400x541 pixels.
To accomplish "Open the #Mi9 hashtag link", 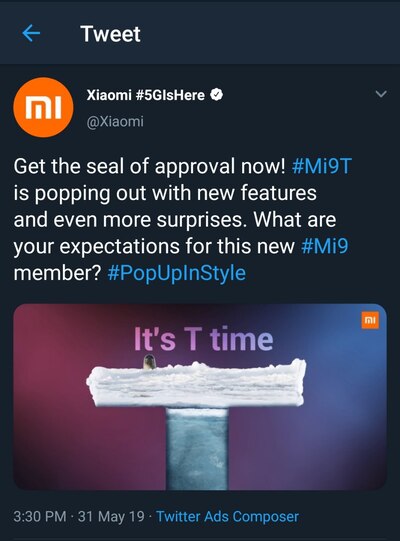I will click(325, 246).
